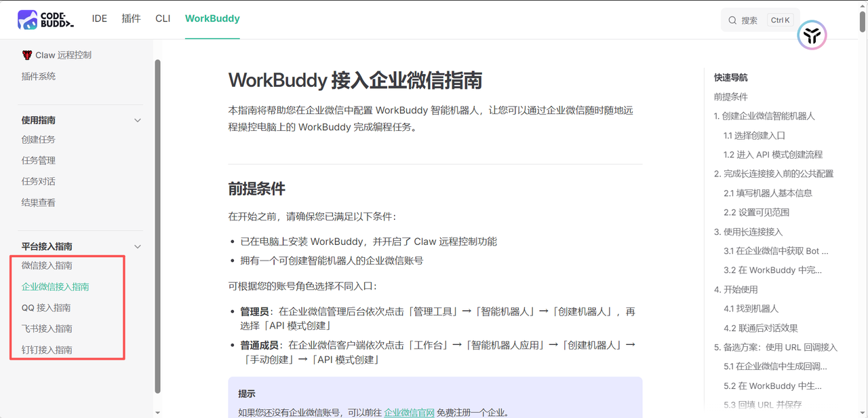
Task: Select the WorkBuddy tab
Action: (x=212, y=18)
